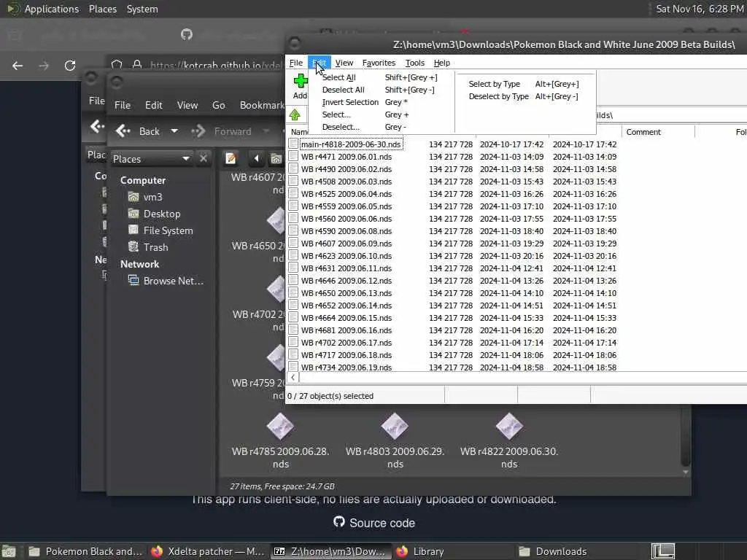747x560 pixels.
Task: Open the 7-Zip Favorites menu
Action: (x=379, y=63)
